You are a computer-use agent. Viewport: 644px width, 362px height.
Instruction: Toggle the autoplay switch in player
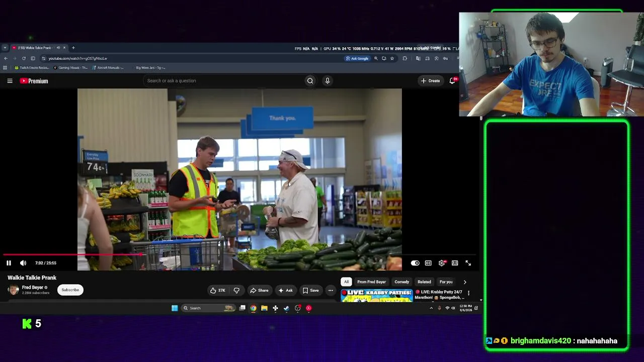coord(415,263)
